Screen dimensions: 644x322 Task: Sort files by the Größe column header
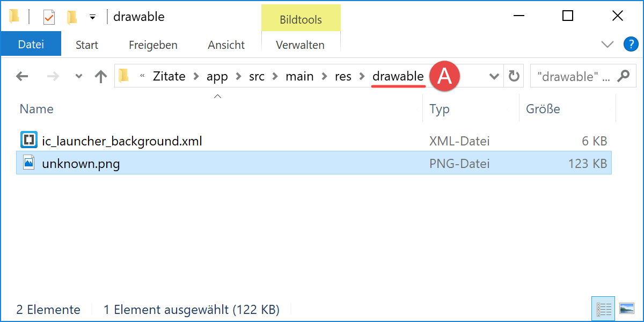pos(543,109)
